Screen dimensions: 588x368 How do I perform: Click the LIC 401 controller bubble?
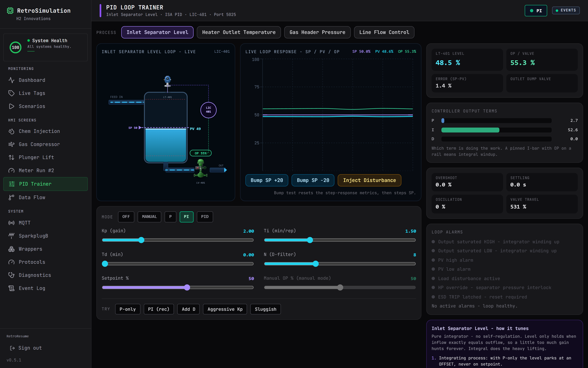tap(208, 110)
